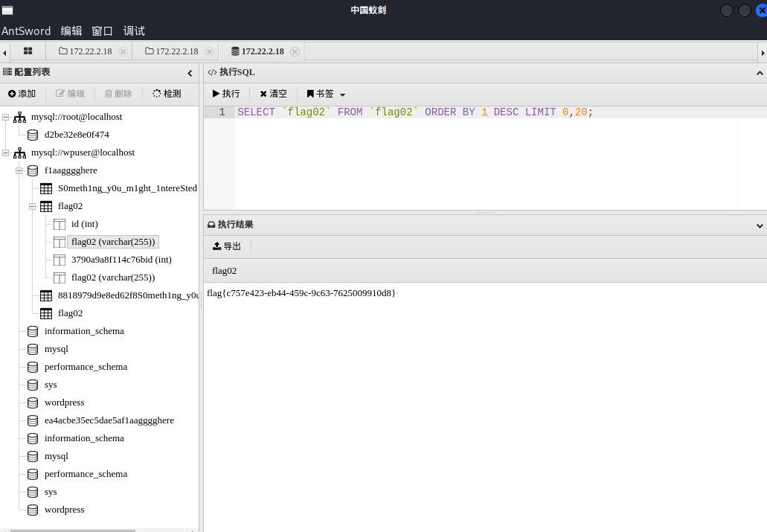This screenshot has height=532, width=767.
Task: Select the highlighted flag02 (varchar(255)) column
Action: [x=113, y=242]
